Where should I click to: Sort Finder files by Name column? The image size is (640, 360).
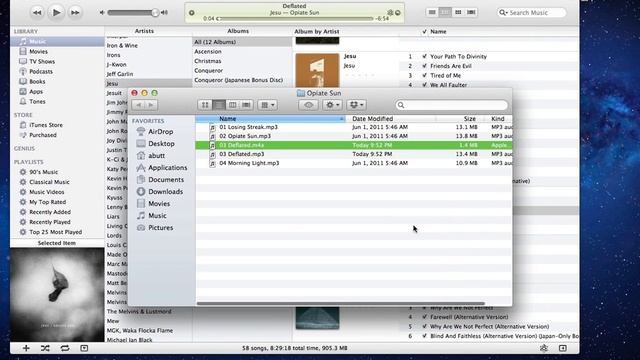click(x=271, y=119)
